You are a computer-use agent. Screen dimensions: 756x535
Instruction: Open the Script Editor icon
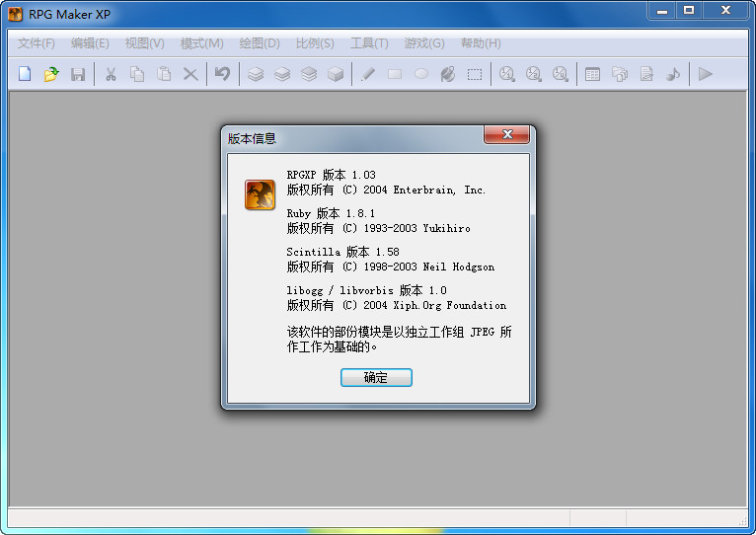point(646,74)
